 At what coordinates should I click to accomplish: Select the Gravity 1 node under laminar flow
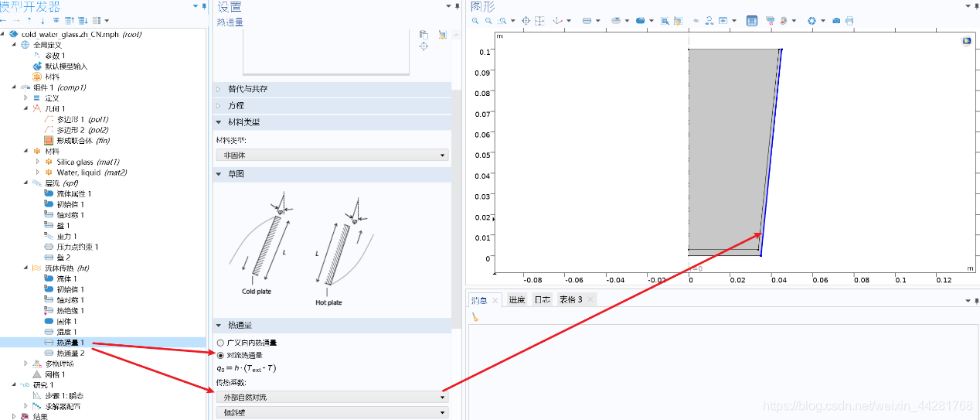click(66, 236)
